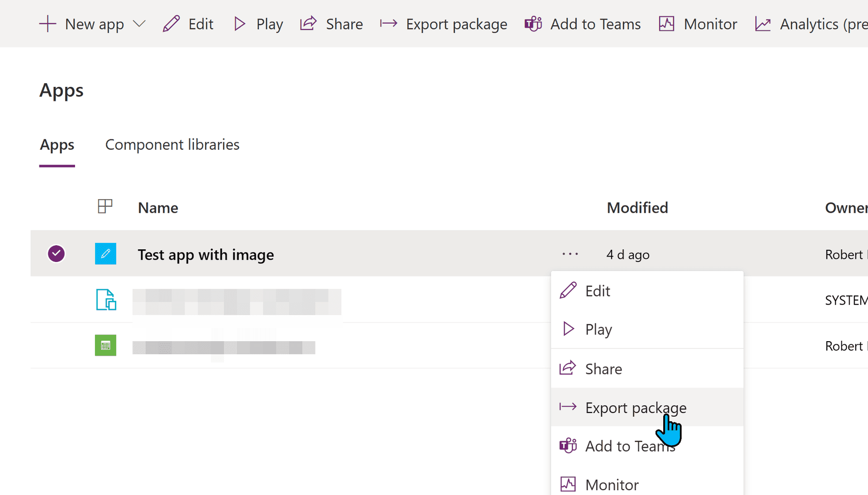The image size is (868, 495).
Task: Click the Test app with image name
Action: (206, 255)
